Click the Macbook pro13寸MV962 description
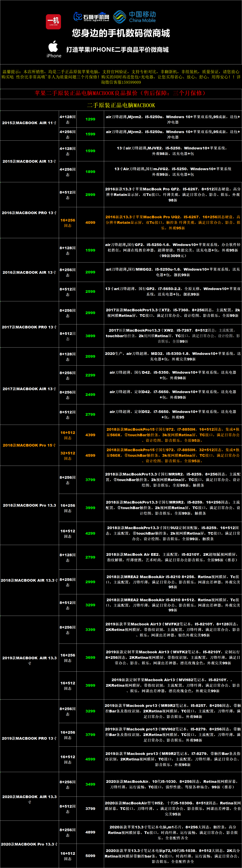Screen dimensions: 242x868 coord(173,735)
